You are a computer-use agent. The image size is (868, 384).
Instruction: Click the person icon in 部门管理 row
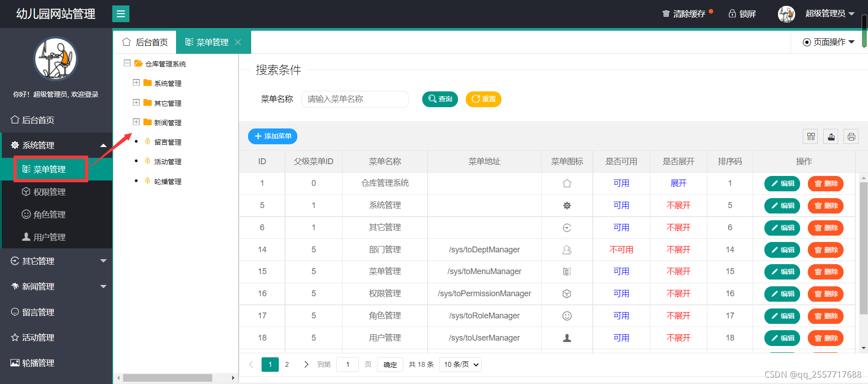pos(567,250)
